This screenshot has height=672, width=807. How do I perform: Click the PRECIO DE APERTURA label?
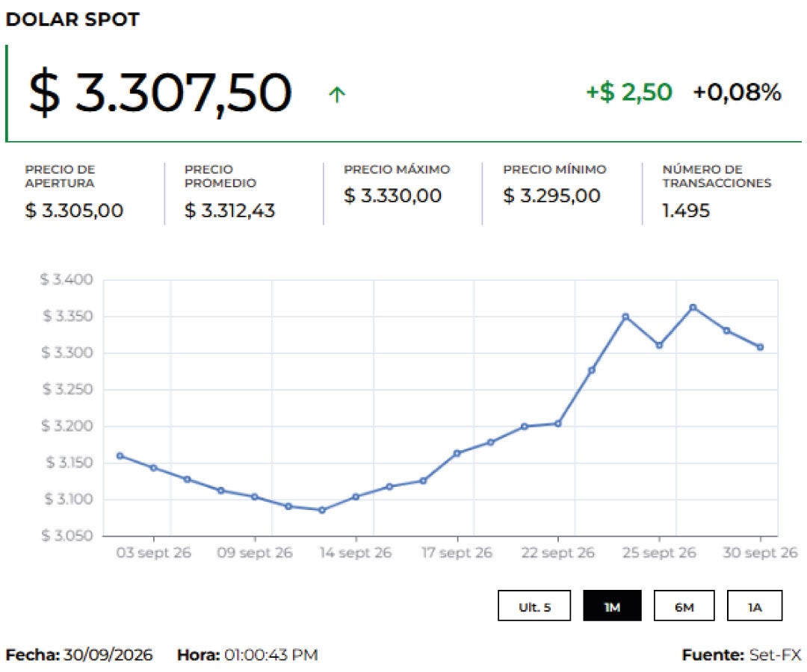[x=61, y=176]
